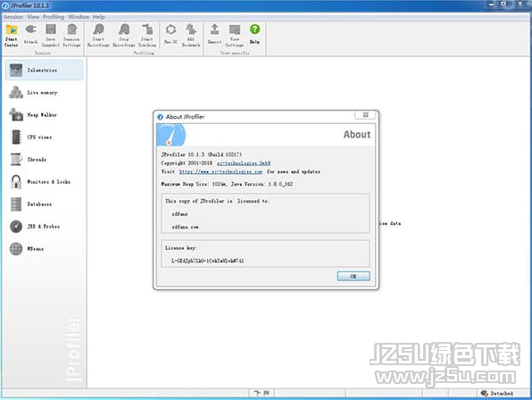Click the licensed-to domain line ending in .com
This screenshot has height=400, width=532.
(x=185, y=227)
